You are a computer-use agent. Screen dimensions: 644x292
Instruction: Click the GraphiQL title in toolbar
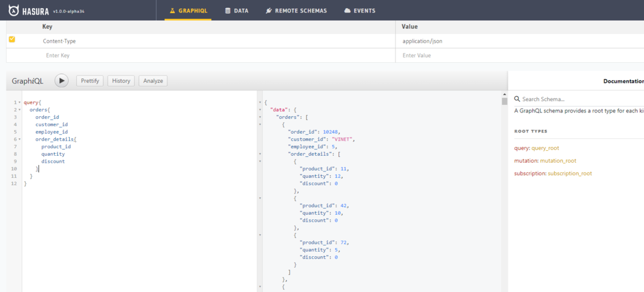27,81
